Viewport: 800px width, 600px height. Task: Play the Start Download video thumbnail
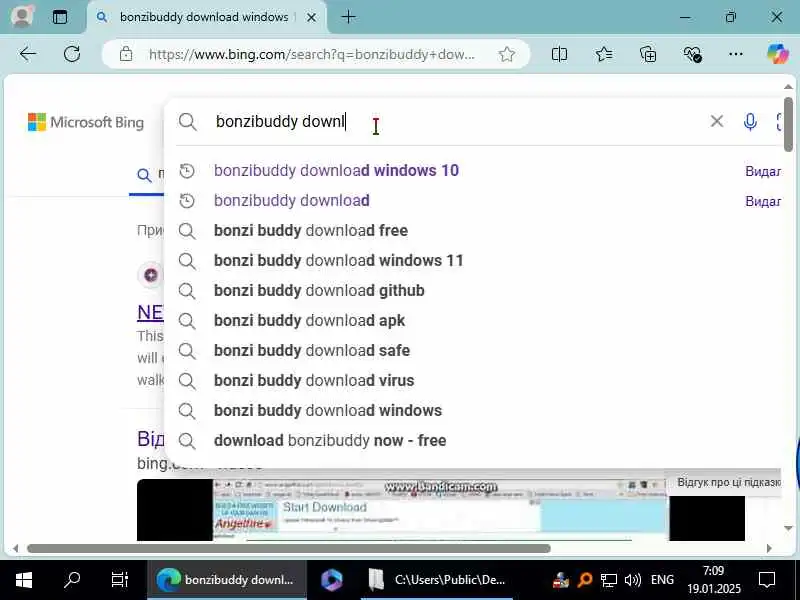pyautogui.click(x=440, y=509)
